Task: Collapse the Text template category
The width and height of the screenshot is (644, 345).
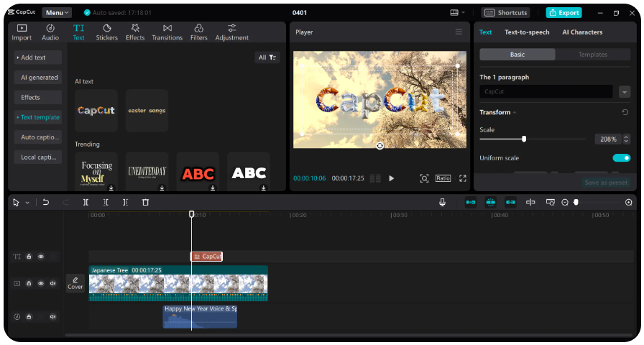Action: click(x=38, y=117)
